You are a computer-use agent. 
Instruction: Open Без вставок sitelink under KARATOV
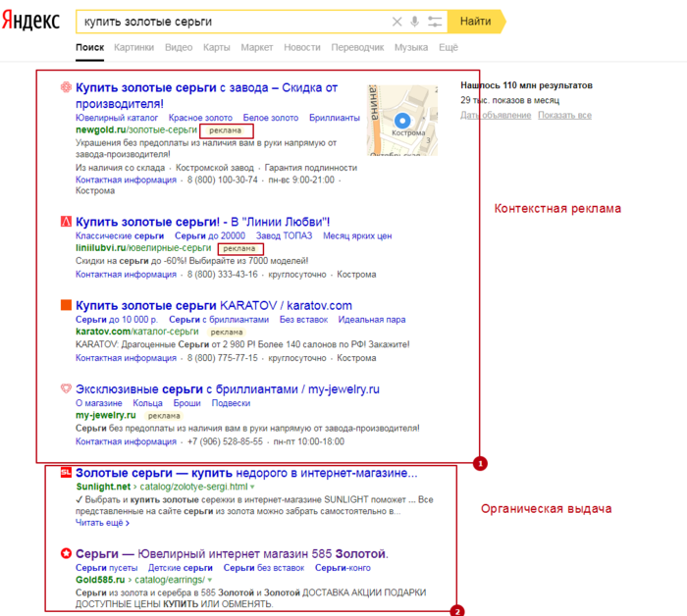(303, 320)
